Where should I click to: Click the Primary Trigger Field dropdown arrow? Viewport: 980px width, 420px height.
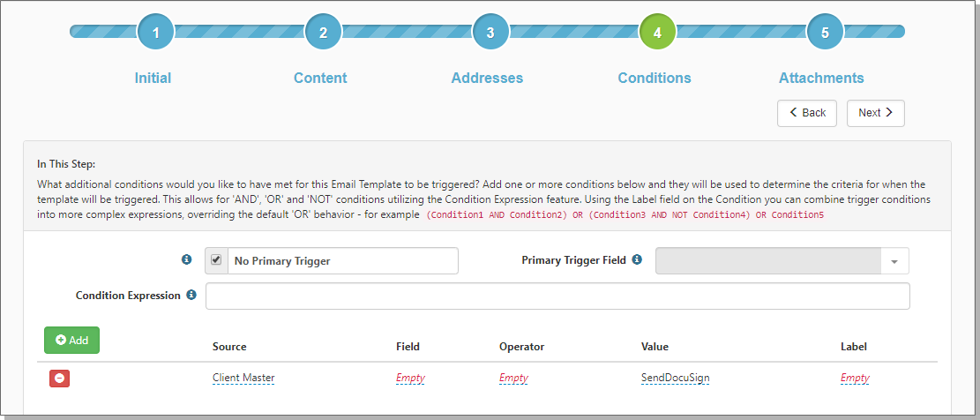pyautogui.click(x=894, y=261)
